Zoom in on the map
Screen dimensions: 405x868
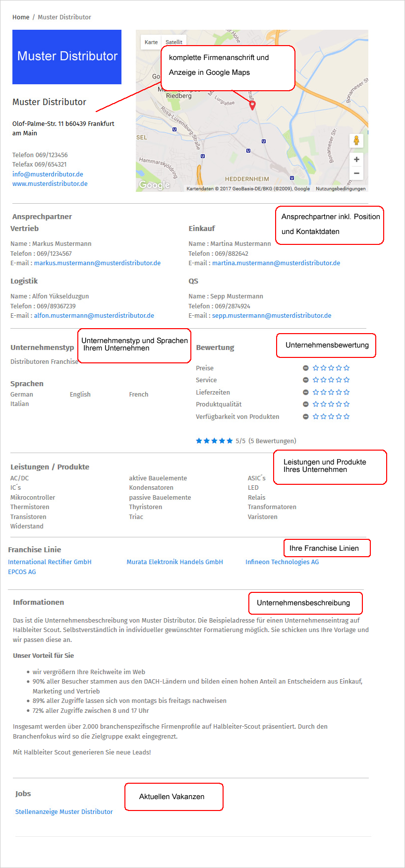pyautogui.click(x=356, y=160)
